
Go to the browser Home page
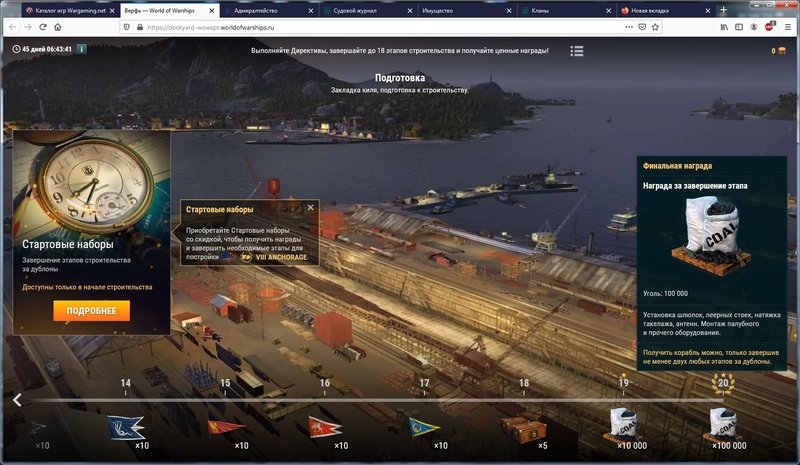58,27
